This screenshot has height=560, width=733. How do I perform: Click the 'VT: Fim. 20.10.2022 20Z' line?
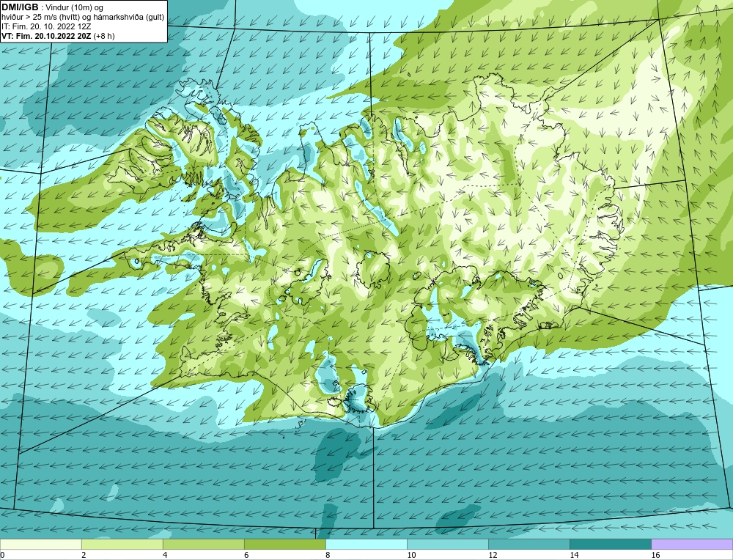[46, 35]
